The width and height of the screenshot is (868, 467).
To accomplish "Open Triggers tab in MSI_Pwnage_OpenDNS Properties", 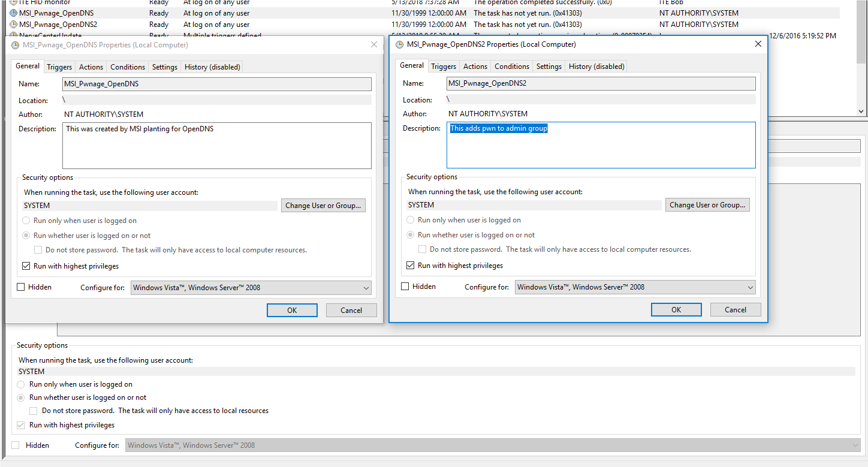I will (59, 67).
